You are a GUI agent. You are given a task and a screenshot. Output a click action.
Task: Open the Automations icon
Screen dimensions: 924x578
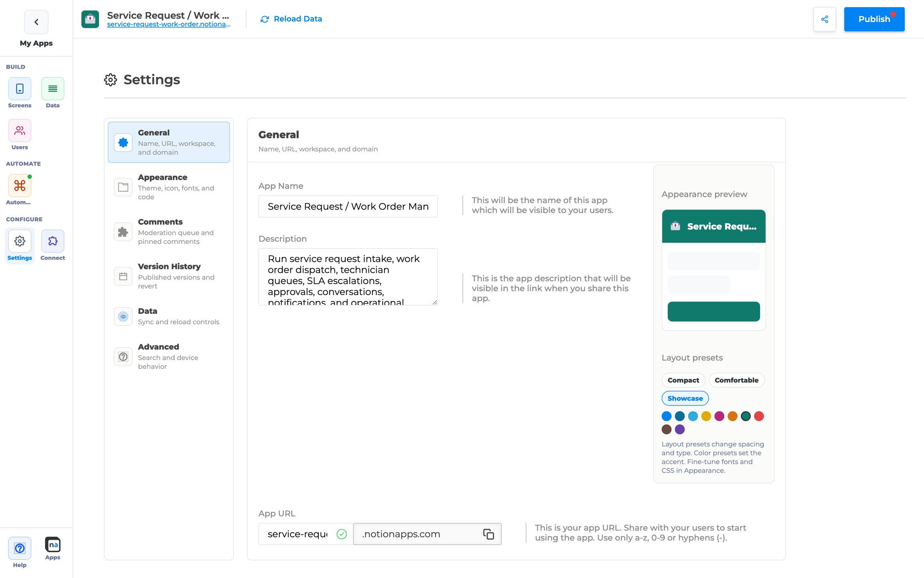[20, 185]
